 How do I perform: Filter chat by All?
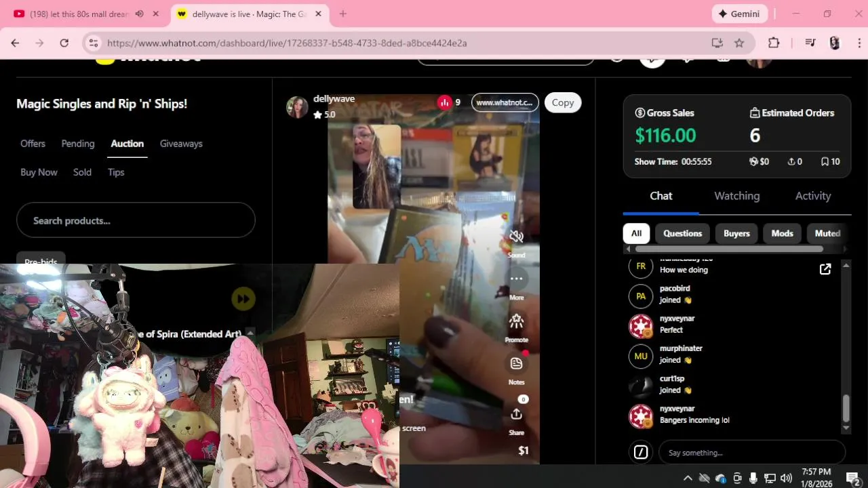[636, 233]
